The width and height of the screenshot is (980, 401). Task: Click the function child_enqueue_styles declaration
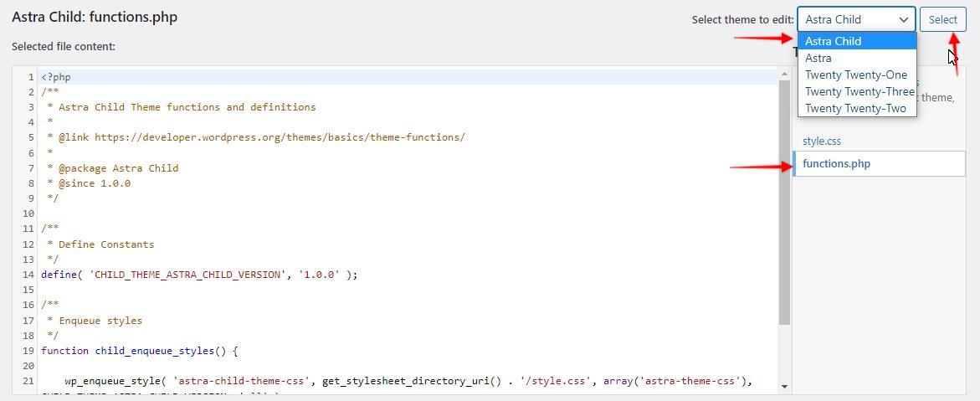pos(139,351)
